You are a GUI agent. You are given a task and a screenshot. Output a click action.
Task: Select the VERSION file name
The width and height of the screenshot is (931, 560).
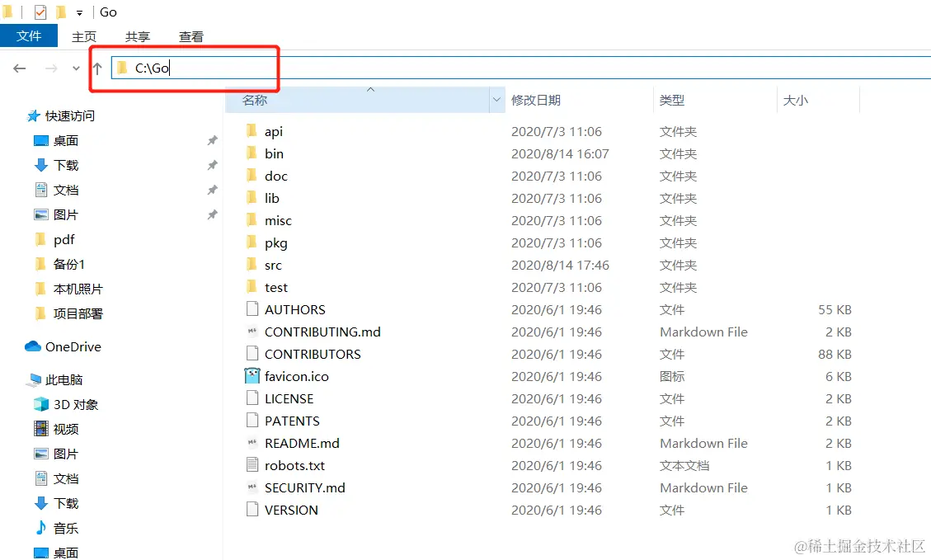point(291,511)
